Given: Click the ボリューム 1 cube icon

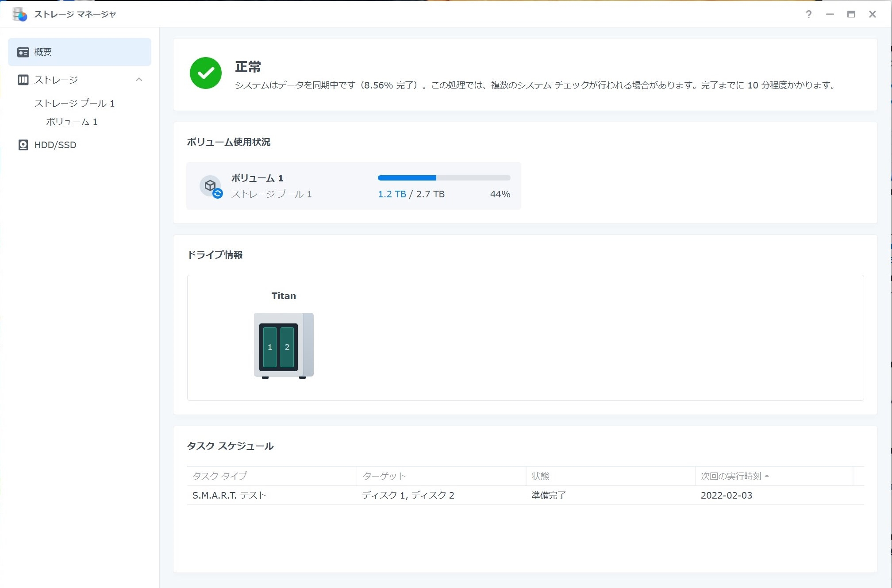Looking at the screenshot, I should coord(211,186).
